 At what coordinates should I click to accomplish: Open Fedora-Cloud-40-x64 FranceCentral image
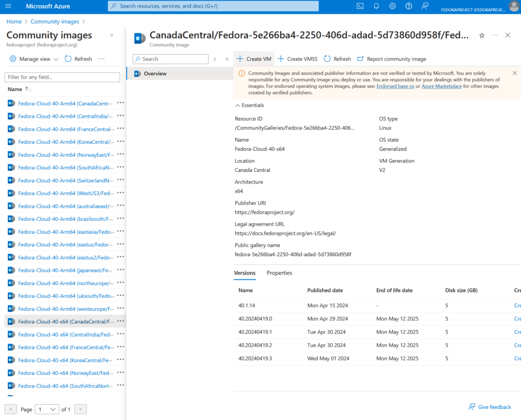66,347
